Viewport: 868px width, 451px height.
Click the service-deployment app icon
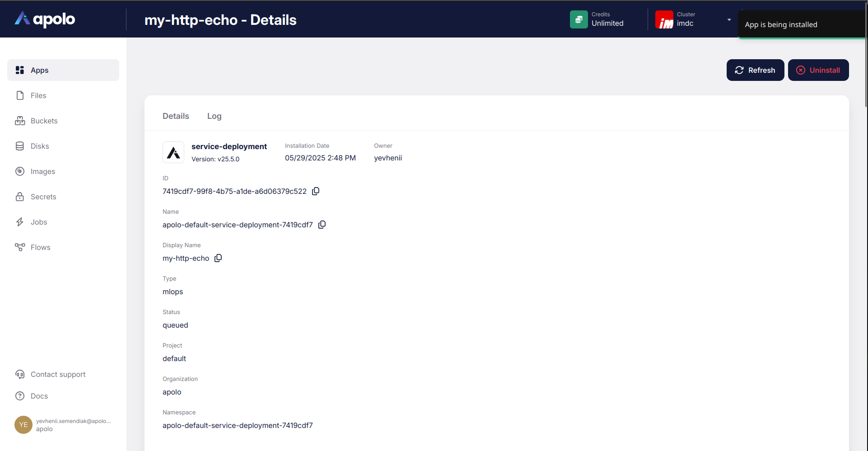point(173,152)
